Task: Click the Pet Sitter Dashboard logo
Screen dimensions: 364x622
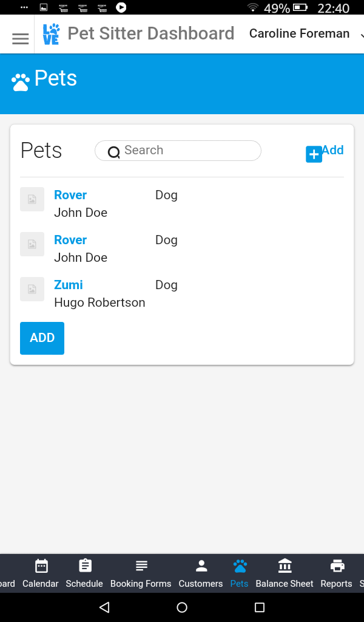Action: click(51, 33)
